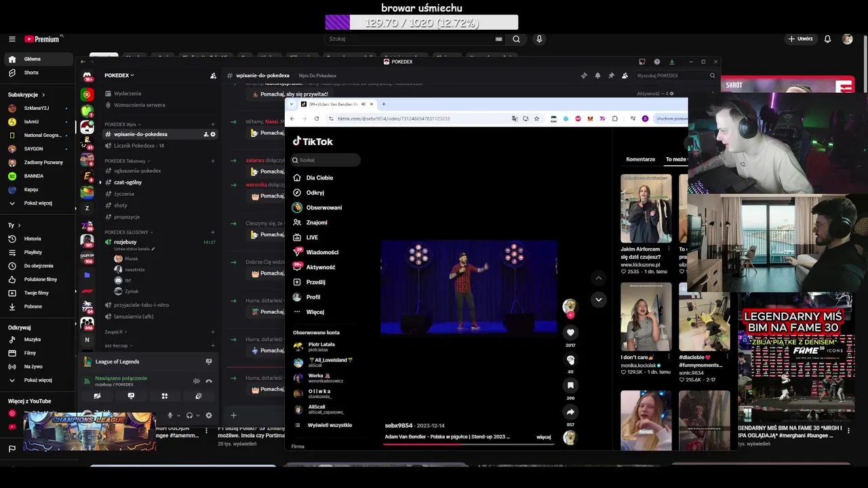
Task: Click Wyświetl wszystkie followed accounts
Action: coord(323,425)
